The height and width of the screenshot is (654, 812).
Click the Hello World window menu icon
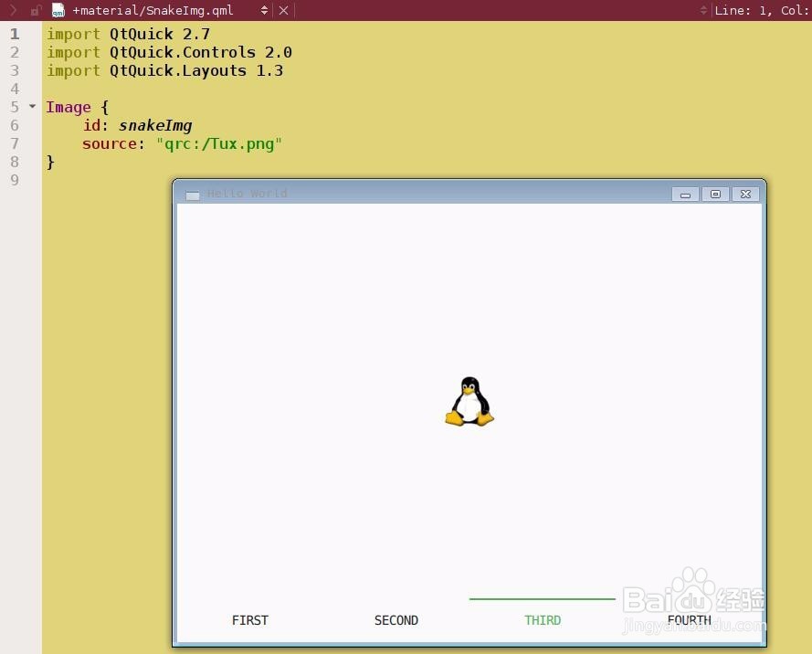coord(193,195)
